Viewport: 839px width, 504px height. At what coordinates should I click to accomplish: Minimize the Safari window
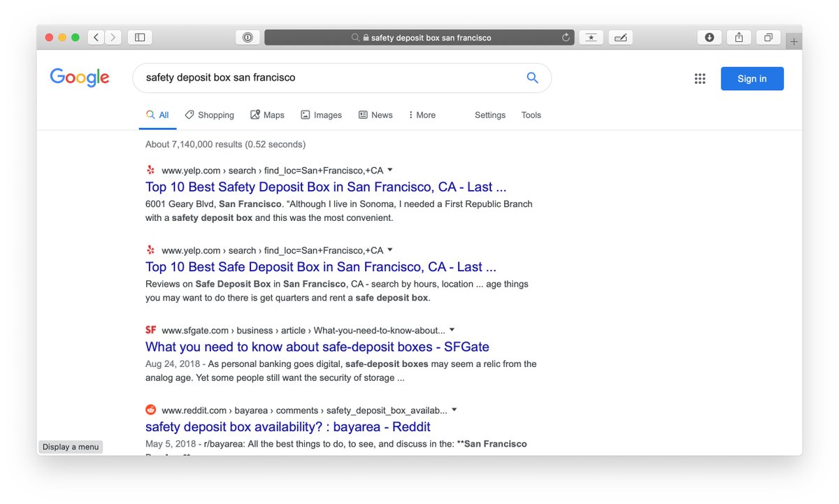(x=63, y=37)
